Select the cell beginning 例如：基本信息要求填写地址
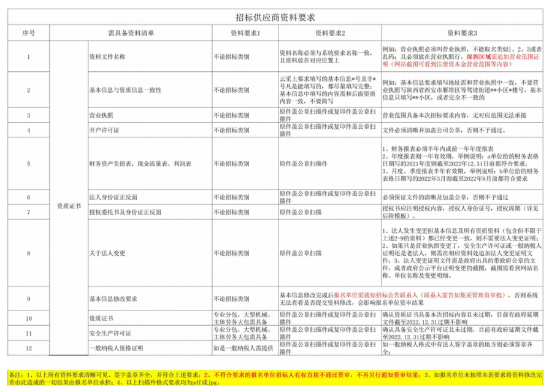This screenshot has height=392, width=549. [x=462, y=90]
